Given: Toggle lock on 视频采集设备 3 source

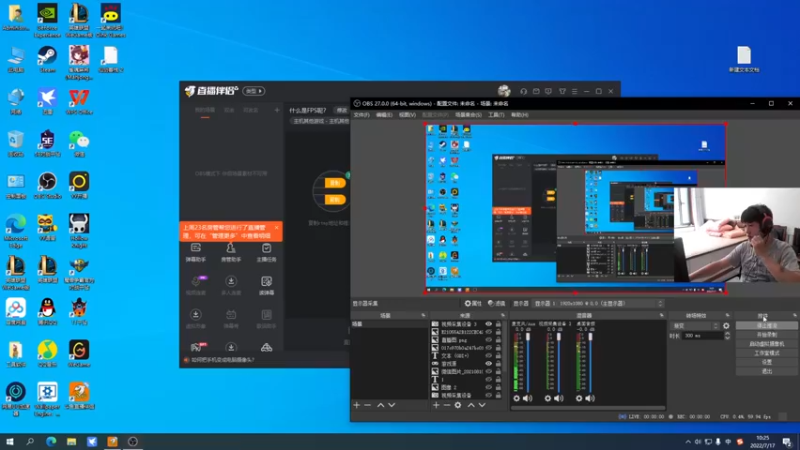Looking at the screenshot, I should tap(498, 324).
